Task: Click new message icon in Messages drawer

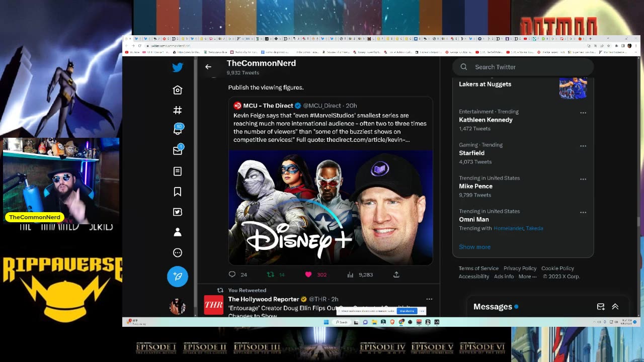Action: coord(601,307)
